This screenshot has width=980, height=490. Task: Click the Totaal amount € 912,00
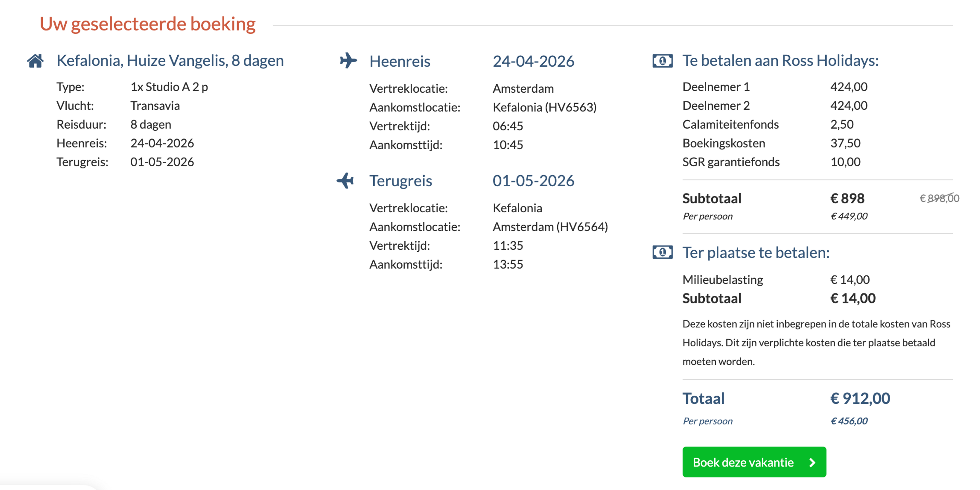click(x=860, y=399)
